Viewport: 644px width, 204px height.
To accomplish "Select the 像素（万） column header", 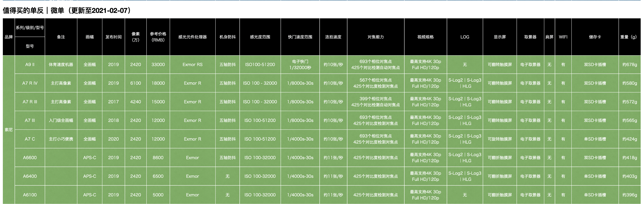I will pos(135,37).
